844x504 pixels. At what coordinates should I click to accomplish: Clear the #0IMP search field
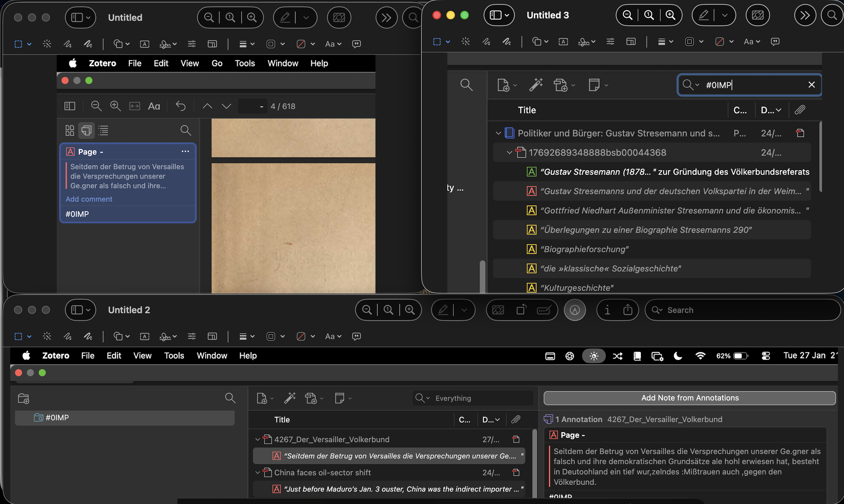[811, 85]
